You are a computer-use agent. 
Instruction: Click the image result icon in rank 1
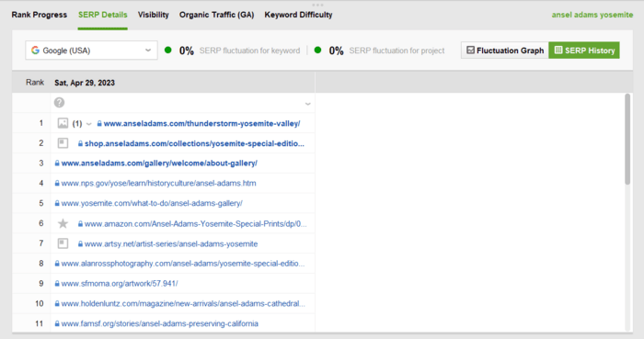coord(63,123)
